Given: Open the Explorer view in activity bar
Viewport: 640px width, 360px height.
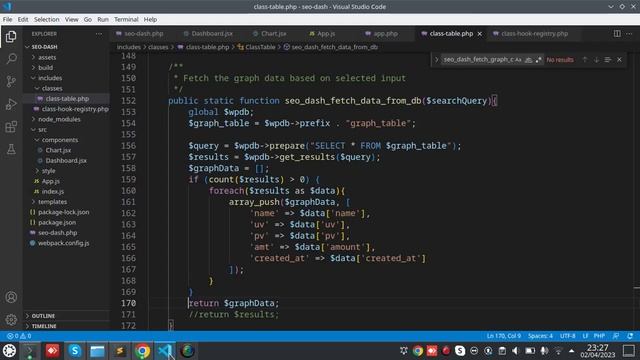Looking at the screenshot, I should point(11,37).
